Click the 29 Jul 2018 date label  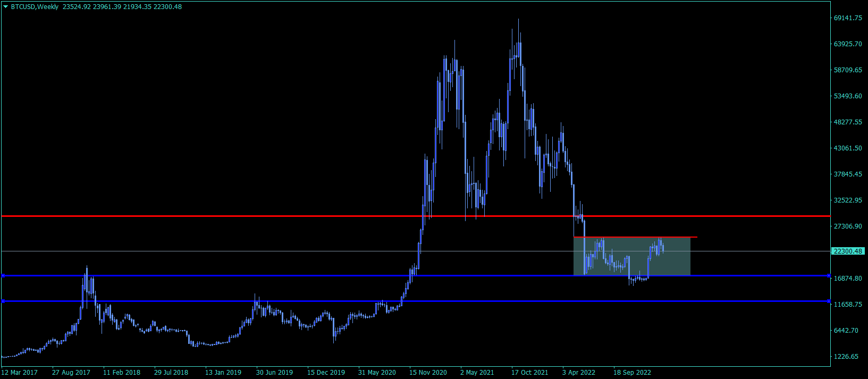171,373
